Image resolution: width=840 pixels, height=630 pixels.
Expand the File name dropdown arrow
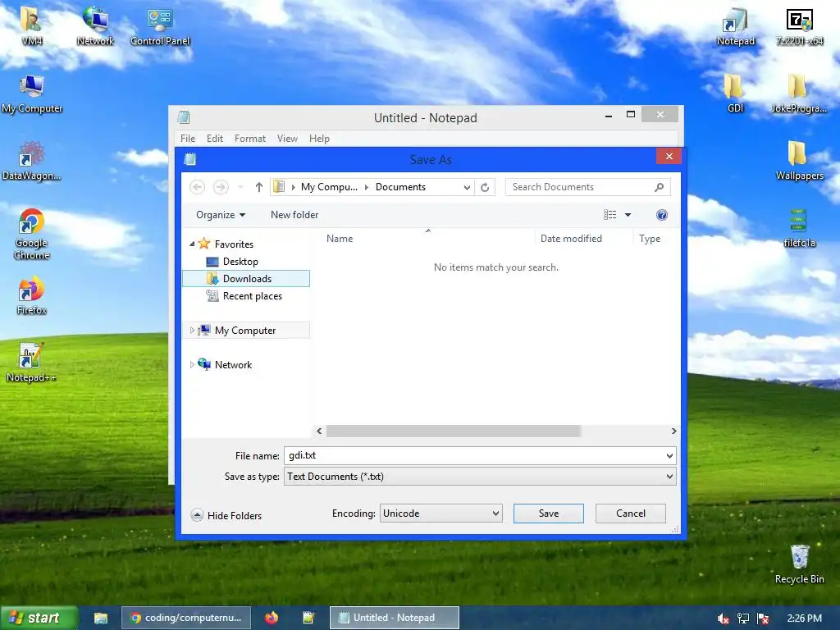click(x=669, y=456)
